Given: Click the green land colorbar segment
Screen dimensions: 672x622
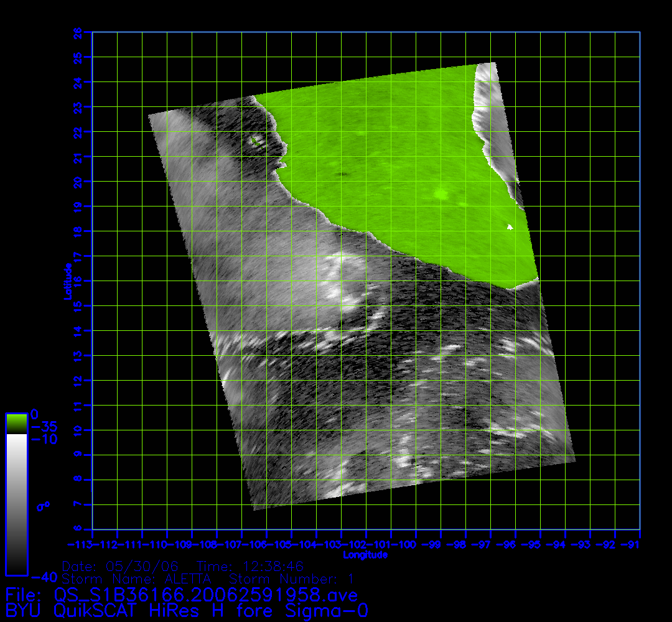Looking at the screenshot, I should [x=16, y=423].
